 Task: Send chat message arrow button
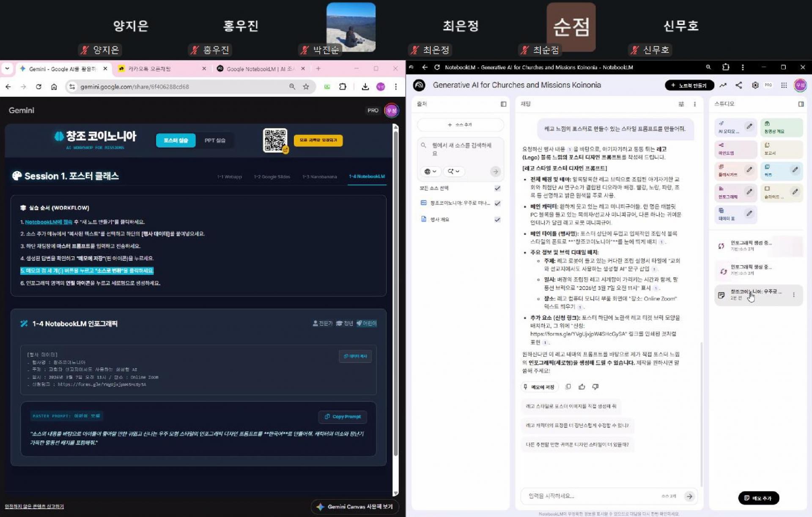689,496
